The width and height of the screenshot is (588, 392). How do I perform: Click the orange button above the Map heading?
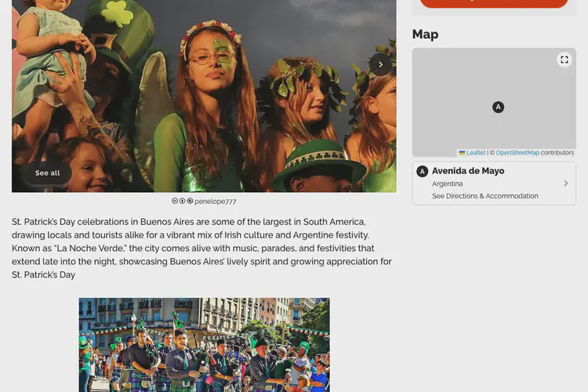(494, 3)
